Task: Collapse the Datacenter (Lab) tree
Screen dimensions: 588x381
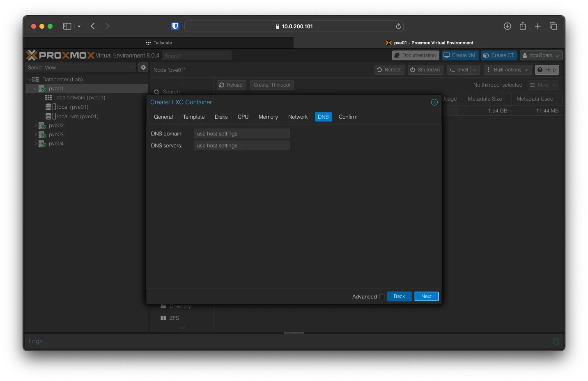Action: pos(29,80)
